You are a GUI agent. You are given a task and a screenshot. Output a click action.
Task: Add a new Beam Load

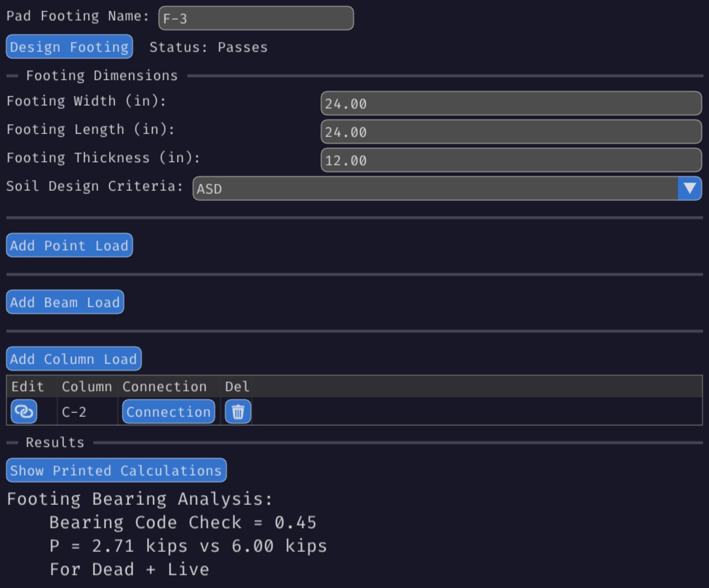pos(65,302)
